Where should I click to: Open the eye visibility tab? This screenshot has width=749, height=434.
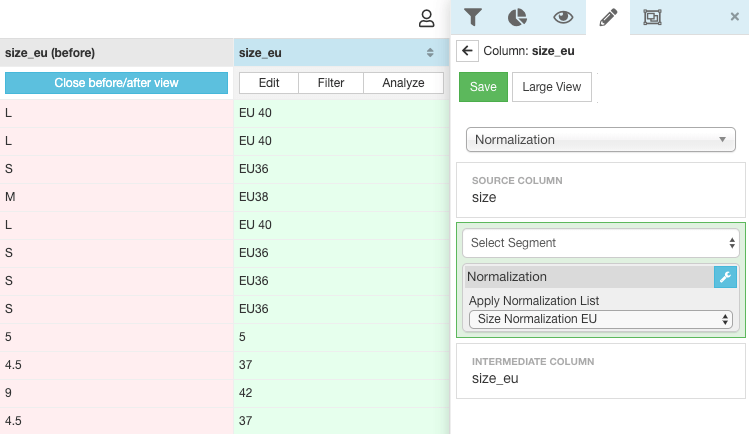click(x=563, y=17)
